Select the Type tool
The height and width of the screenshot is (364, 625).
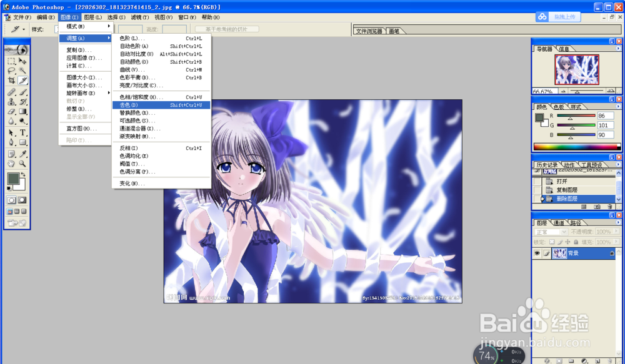[x=22, y=132]
